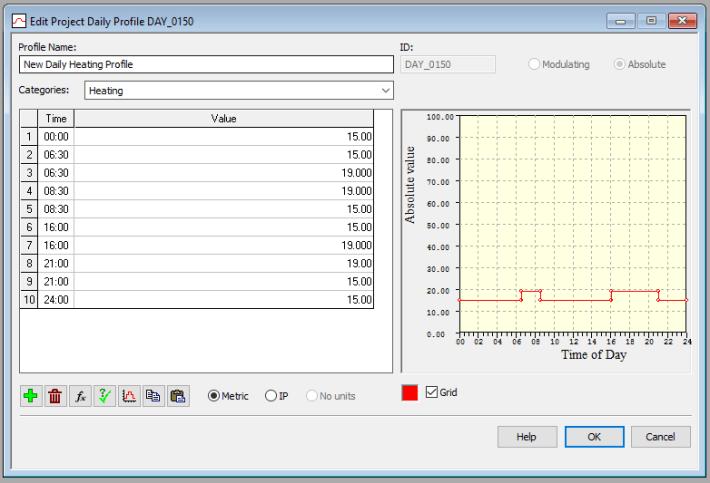This screenshot has height=483, width=710.
Task: Open Help for the profile dialog
Action: tap(527, 437)
